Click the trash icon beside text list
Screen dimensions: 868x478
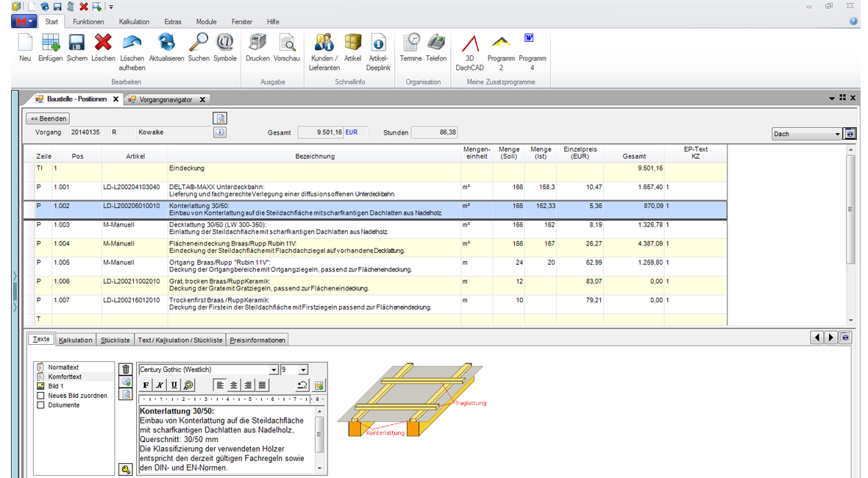pos(126,370)
